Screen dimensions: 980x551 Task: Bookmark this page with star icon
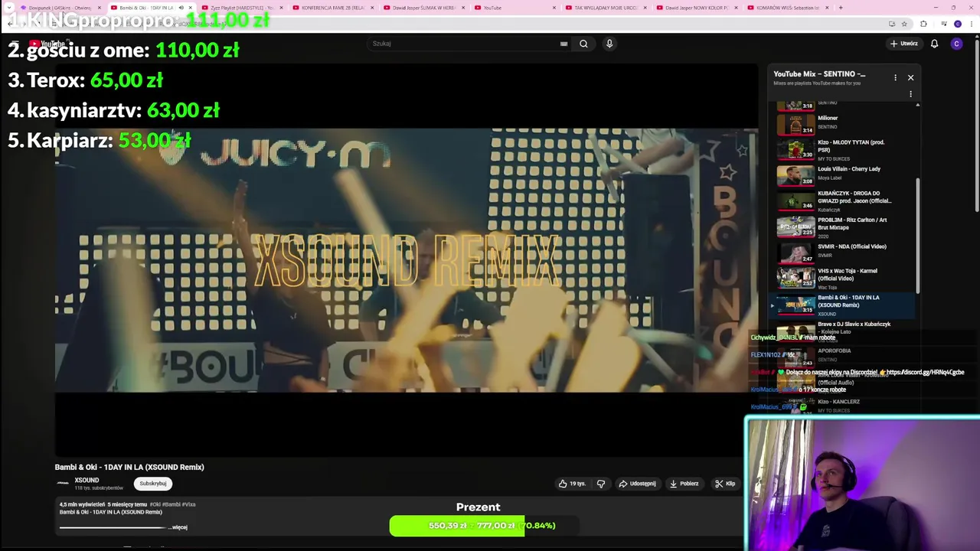[904, 24]
